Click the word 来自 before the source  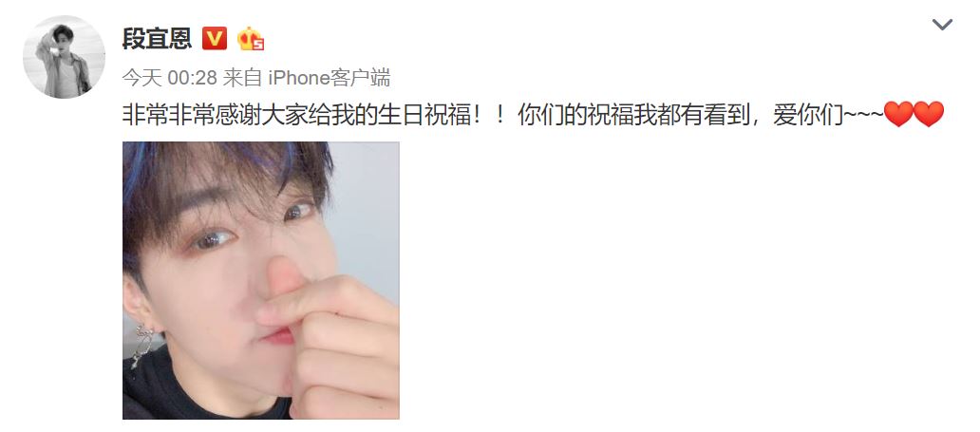click(242, 78)
